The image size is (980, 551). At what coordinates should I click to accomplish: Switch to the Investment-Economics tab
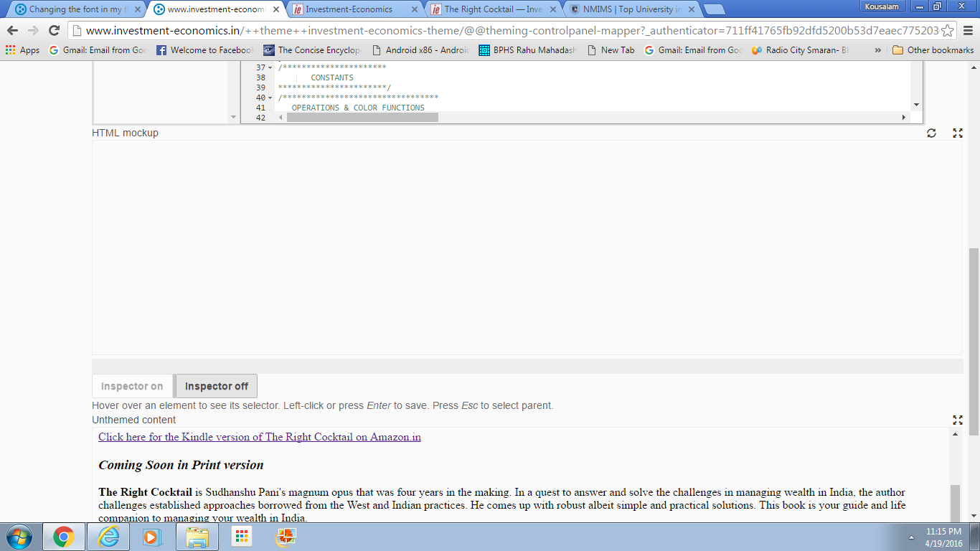355,9
